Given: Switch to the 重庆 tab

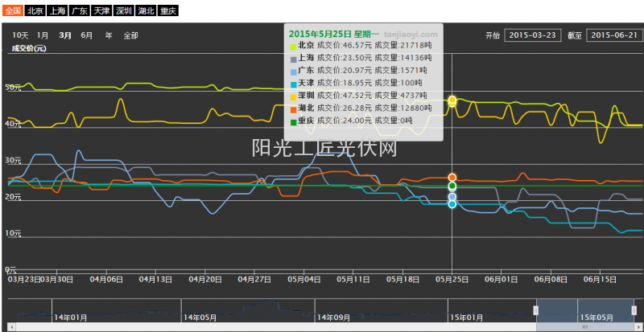Looking at the screenshot, I should [x=168, y=11].
